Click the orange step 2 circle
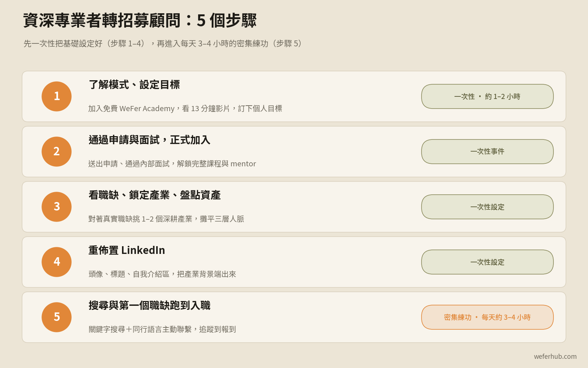Screen dimensions: 588x368 click(57, 152)
